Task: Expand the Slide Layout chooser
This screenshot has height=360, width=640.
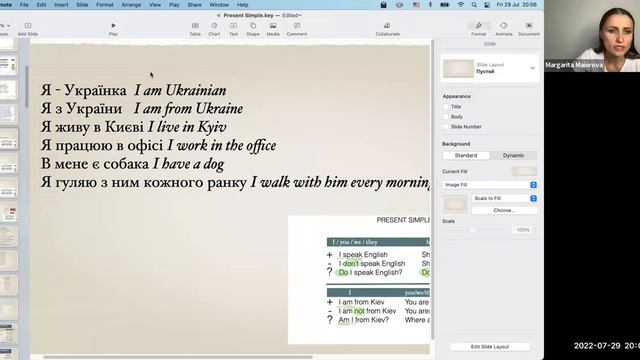Action: (532, 68)
